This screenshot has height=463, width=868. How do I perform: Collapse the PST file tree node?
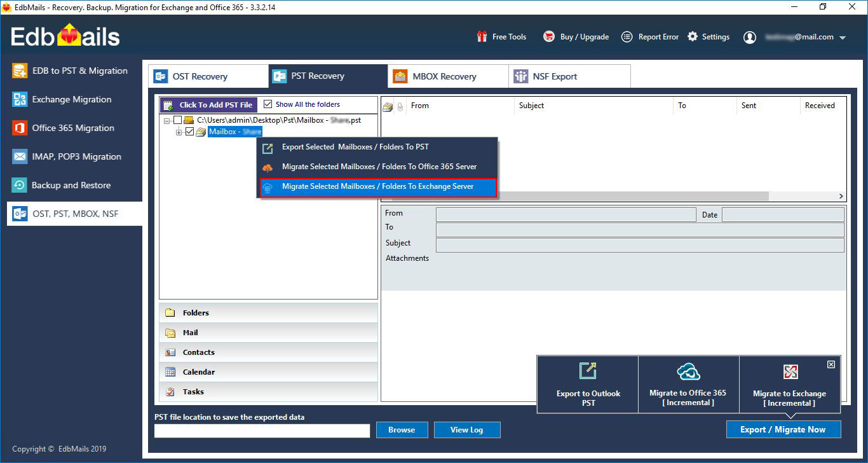pos(167,120)
